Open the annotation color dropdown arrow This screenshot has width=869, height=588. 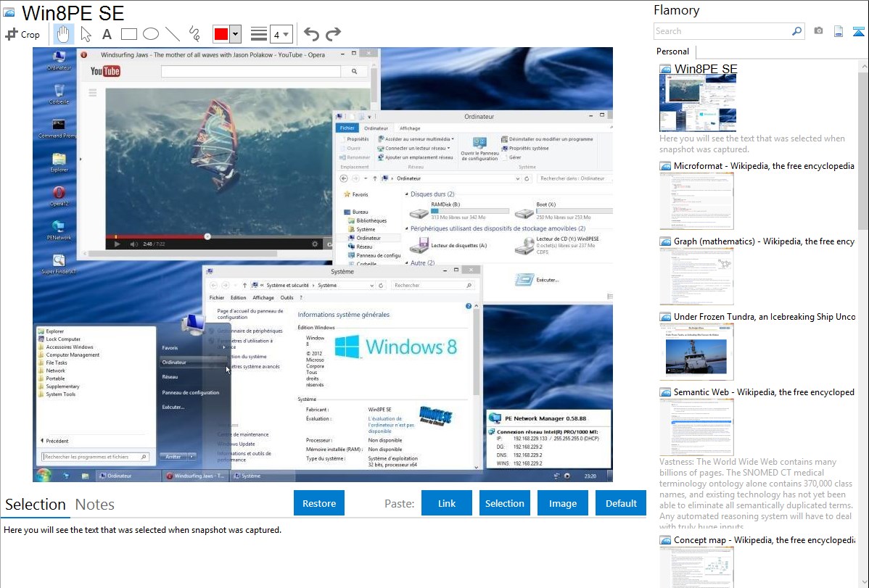236,34
